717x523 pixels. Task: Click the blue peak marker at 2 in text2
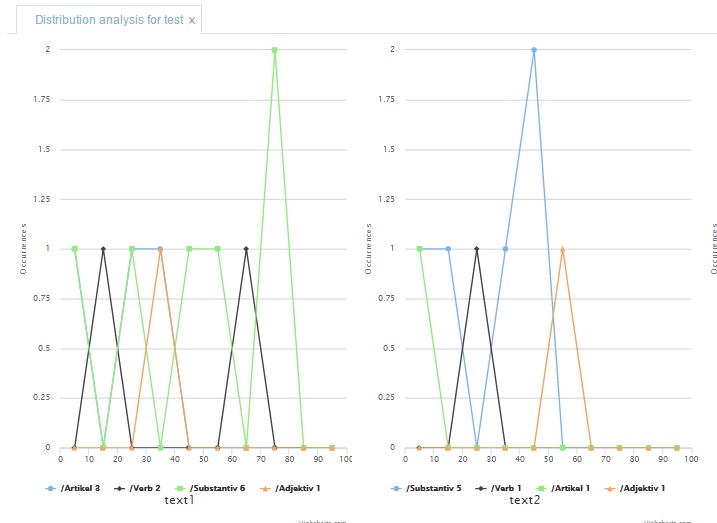click(534, 49)
